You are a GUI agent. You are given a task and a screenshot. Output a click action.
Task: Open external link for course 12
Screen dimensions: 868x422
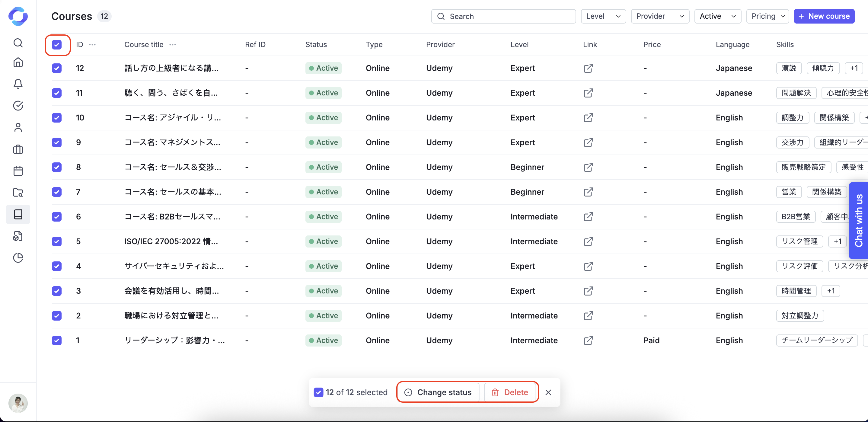[x=588, y=68]
